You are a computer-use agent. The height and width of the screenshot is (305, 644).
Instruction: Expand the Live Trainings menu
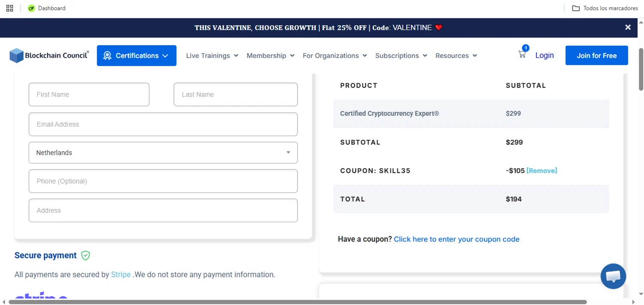tap(212, 56)
